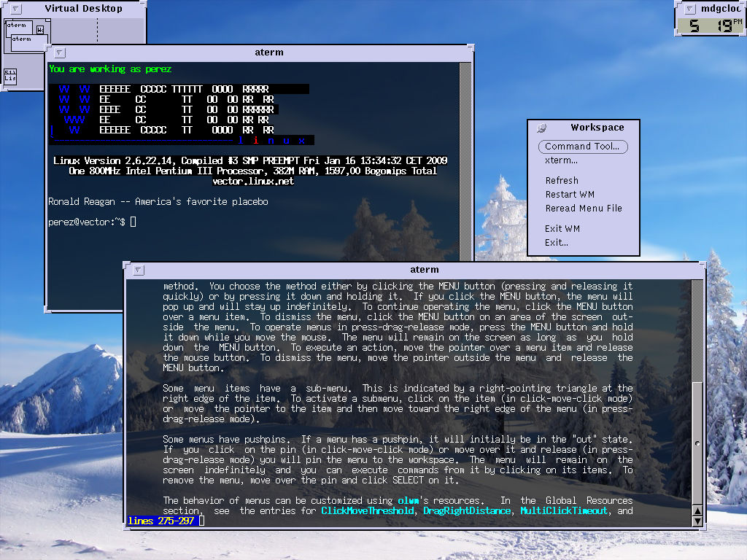The width and height of the screenshot is (747, 560).
Task: Click the Workspace menu pushpin
Action: click(x=542, y=128)
